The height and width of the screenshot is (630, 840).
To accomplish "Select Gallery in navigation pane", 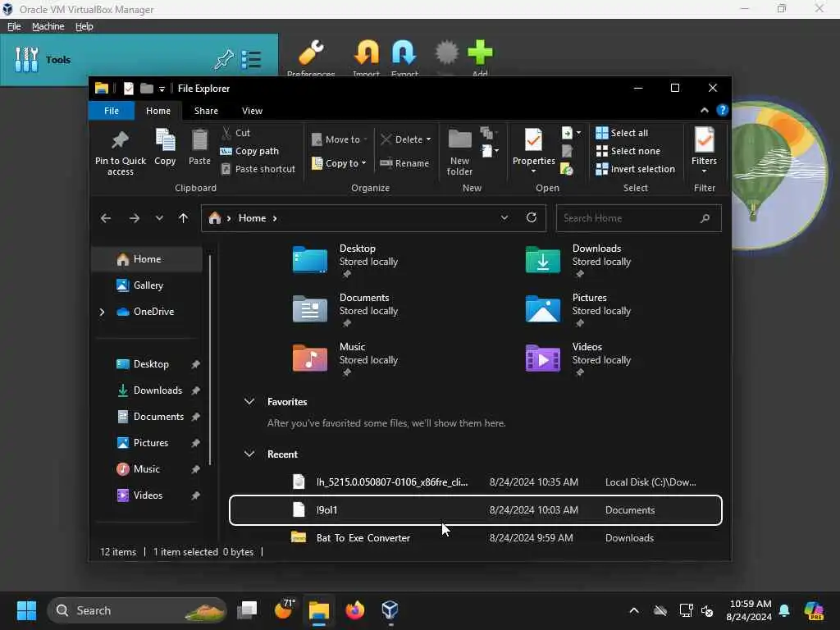I will pyautogui.click(x=148, y=285).
